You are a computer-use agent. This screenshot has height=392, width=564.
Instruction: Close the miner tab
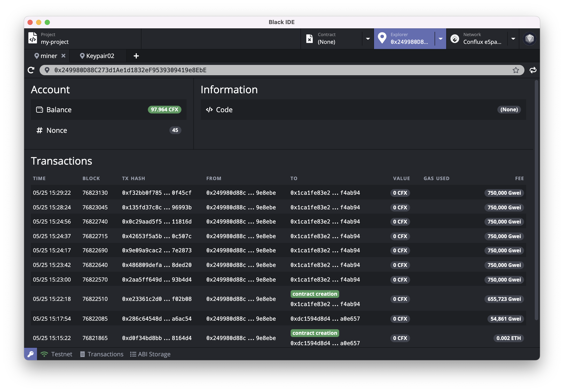(x=63, y=56)
